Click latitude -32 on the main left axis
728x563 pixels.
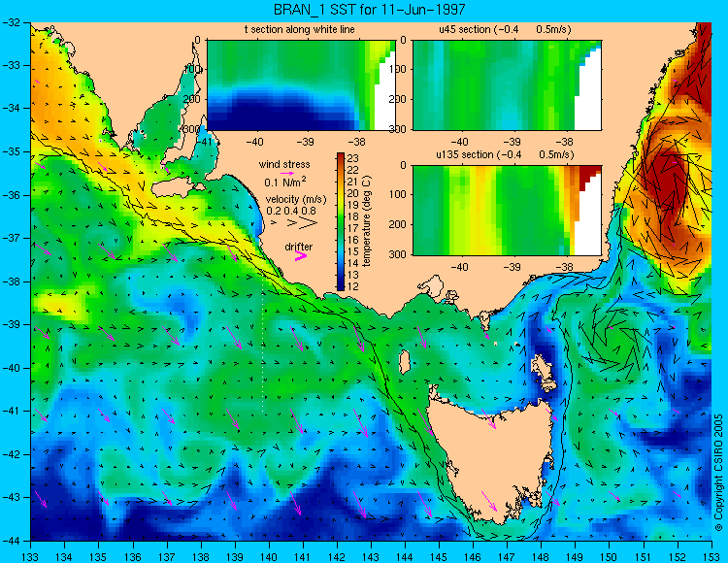[11, 22]
